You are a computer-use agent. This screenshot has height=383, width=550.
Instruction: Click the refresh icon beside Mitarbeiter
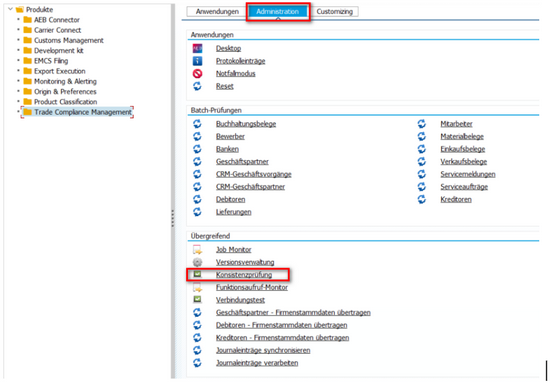[422, 124]
